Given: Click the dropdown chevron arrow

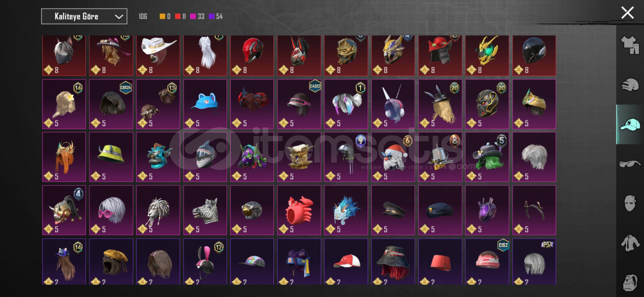Looking at the screenshot, I should (x=119, y=17).
